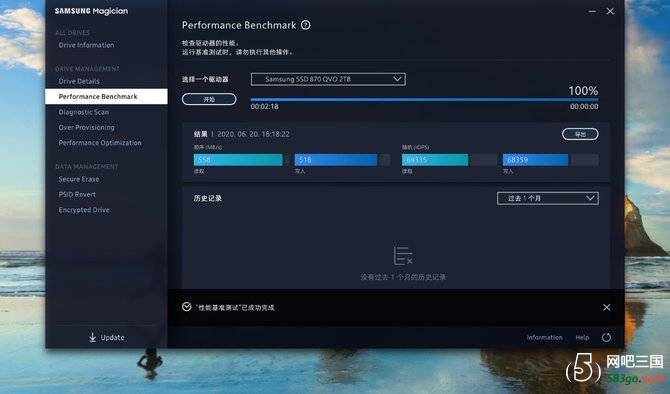Open Drive Information in sidebar
This screenshot has height=394, width=670.
click(86, 45)
